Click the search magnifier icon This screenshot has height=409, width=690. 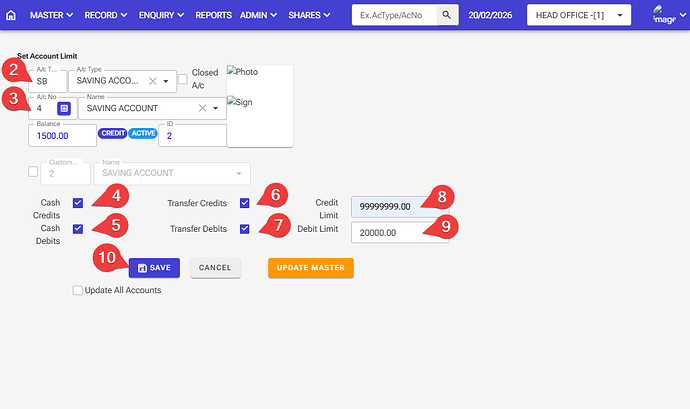click(449, 16)
